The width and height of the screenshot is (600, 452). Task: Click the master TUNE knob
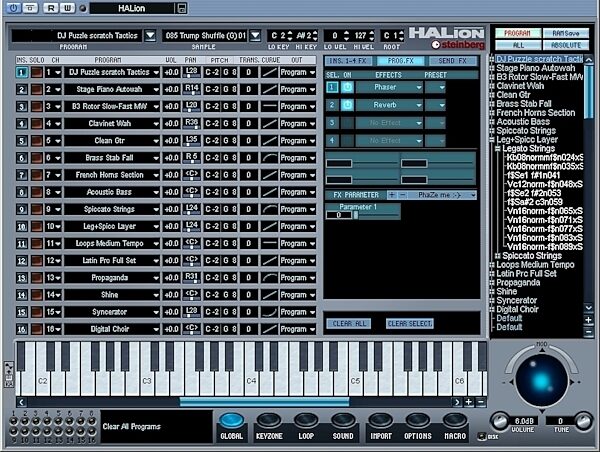click(583, 421)
